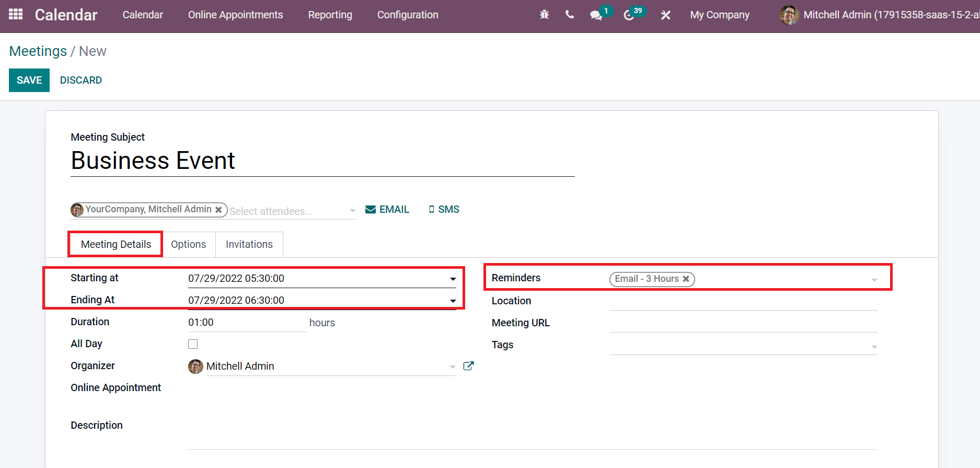The image size is (980, 468).
Task: Edit the Business Event subject field
Action: coord(322,161)
